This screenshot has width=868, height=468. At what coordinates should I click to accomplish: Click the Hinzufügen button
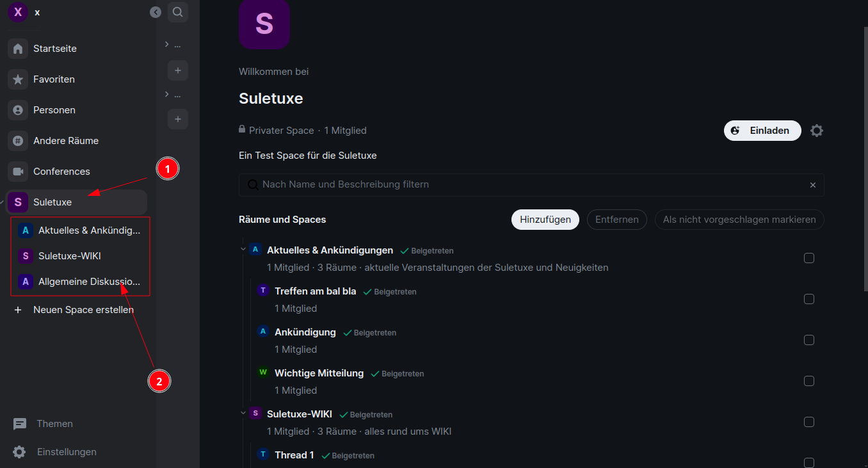[x=545, y=220]
